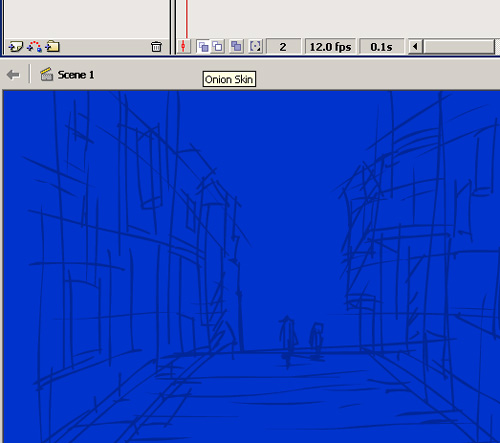Click the Scene clapperboard icon
Image resolution: width=500 pixels, height=443 pixels.
[47, 74]
